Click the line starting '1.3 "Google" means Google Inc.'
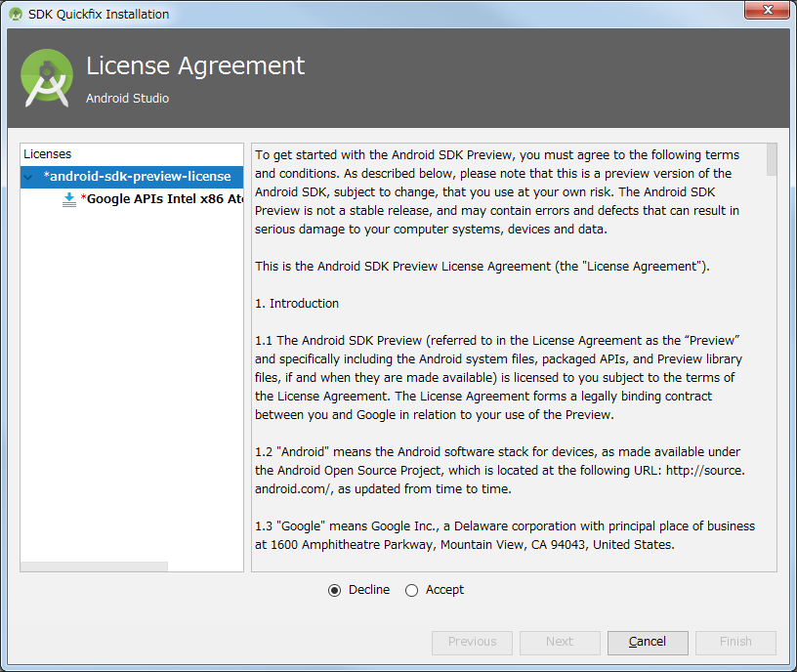The width and height of the screenshot is (797, 672). pyautogui.click(x=505, y=526)
